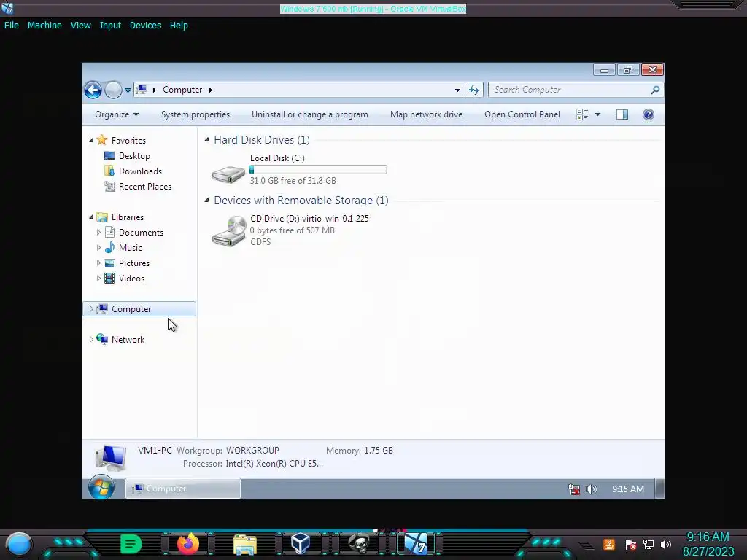Click Open Control Panel
747x560 pixels.
coord(522,114)
